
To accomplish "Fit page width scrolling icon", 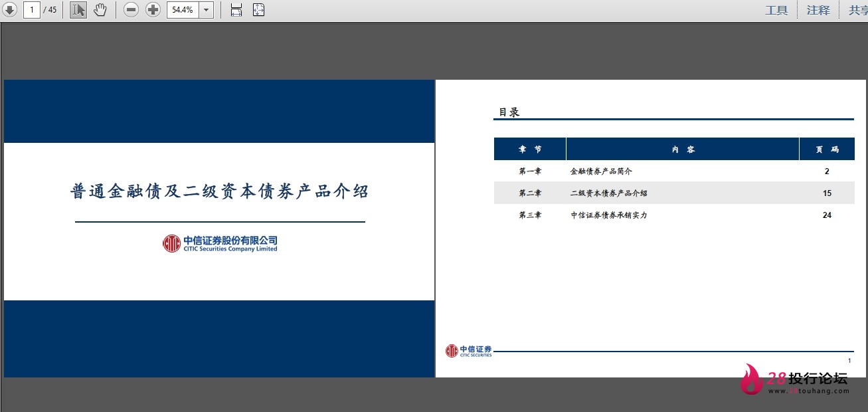I will point(236,10).
